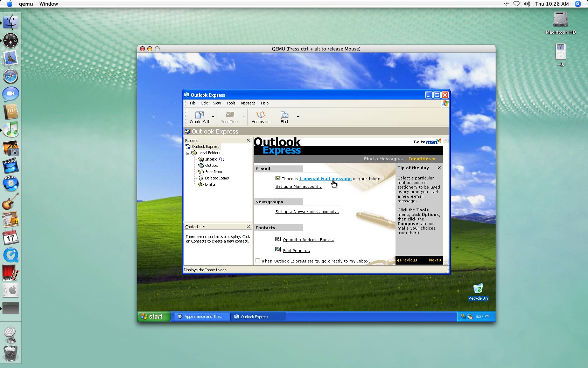This screenshot has width=588, height=368.
Task: Expand the Create Mail dropdown arrow
Action: [x=213, y=117]
